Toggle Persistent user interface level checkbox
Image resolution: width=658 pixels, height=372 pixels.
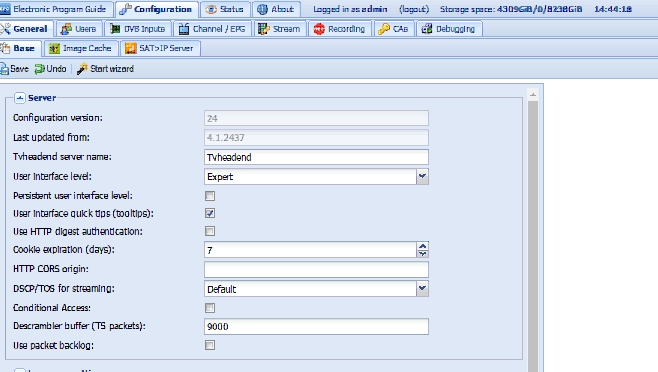tap(210, 196)
